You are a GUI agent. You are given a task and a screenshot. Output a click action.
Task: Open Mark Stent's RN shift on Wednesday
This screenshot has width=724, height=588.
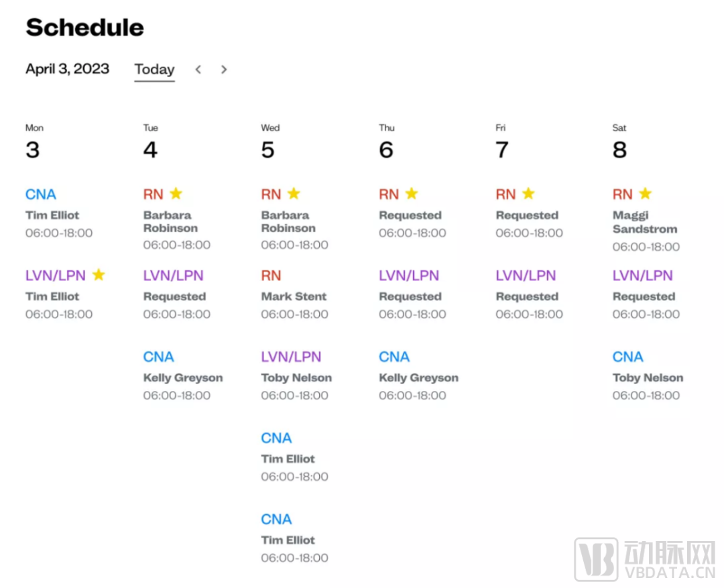click(x=294, y=296)
